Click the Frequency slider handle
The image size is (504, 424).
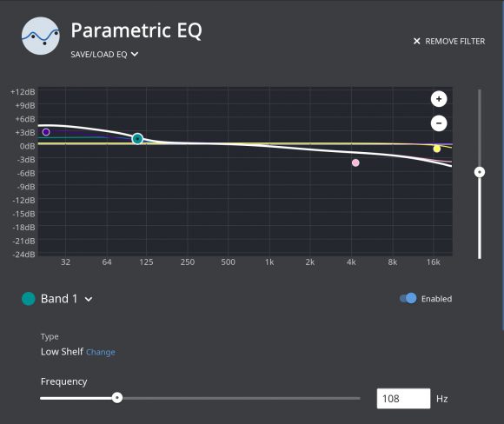(x=117, y=398)
